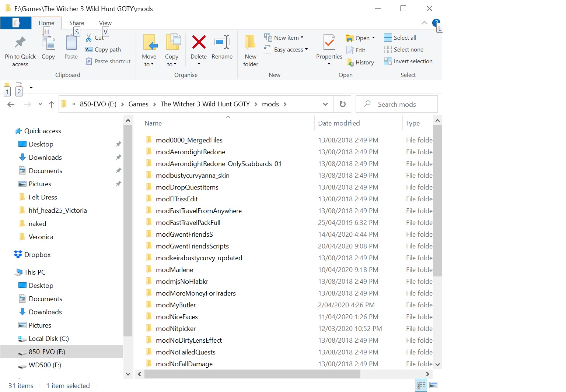The height and width of the screenshot is (392, 566).
Task: Switch to the Home ribbon tab
Action: point(46,23)
